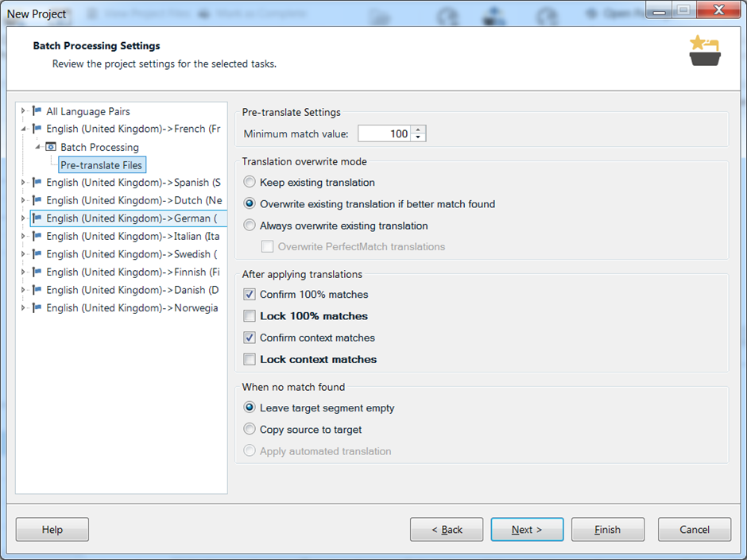
Task: Enable Lock 100% matches checkbox
Action: click(x=250, y=315)
